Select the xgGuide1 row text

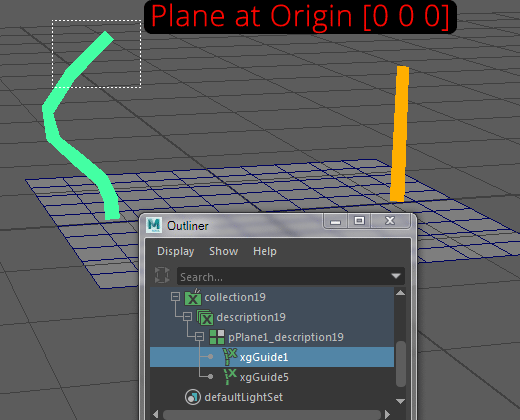[x=264, y=357]
